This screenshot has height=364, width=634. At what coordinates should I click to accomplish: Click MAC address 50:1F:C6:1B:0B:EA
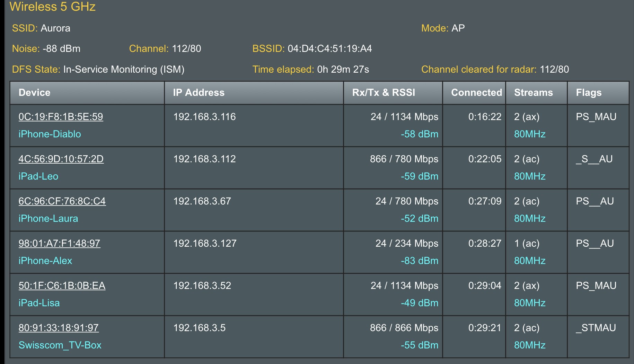pyautogui.click(x=62, y=285)
